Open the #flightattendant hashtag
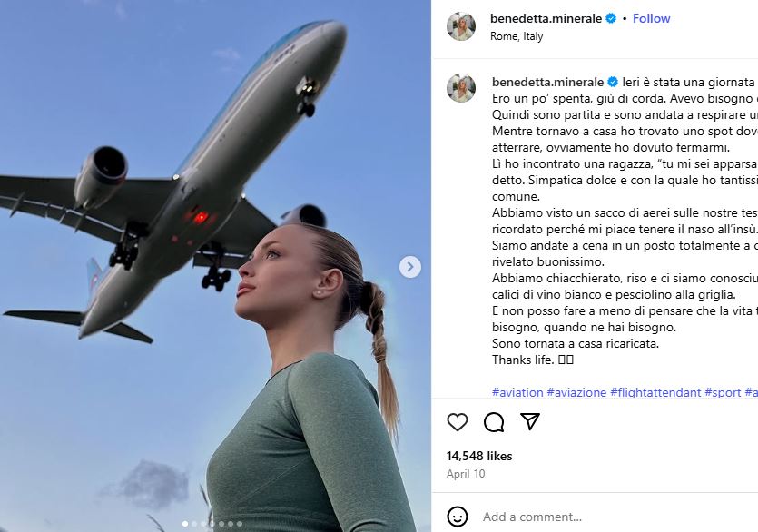The height and width of the screenshot is (532, 758). [x=655, y=392]
